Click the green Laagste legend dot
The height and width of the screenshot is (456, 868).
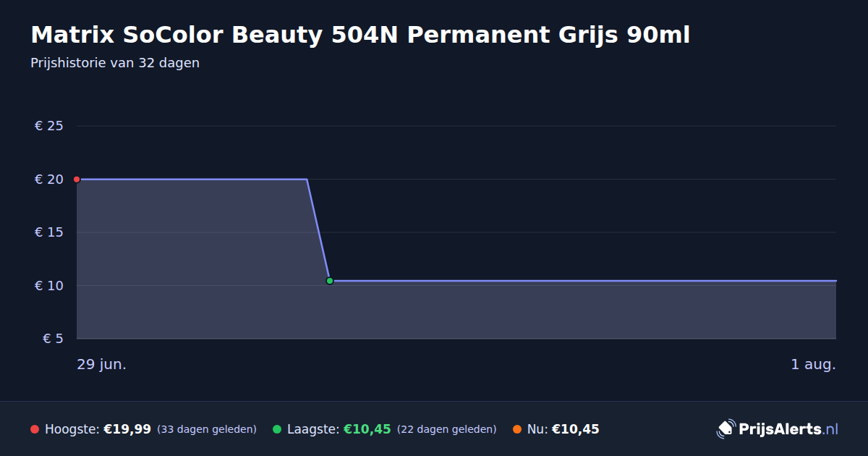coord(277,429)
